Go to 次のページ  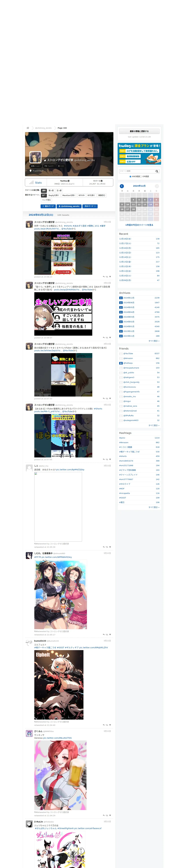(x=90, y=206)
